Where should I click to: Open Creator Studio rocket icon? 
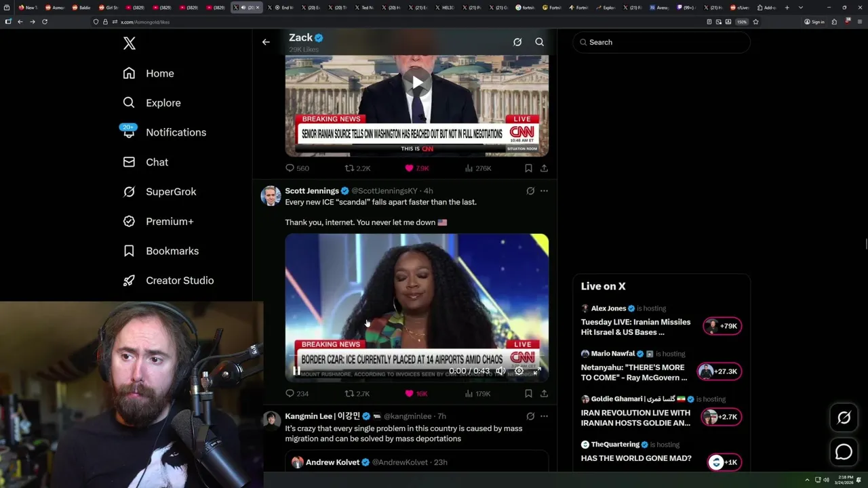[129, 281]
